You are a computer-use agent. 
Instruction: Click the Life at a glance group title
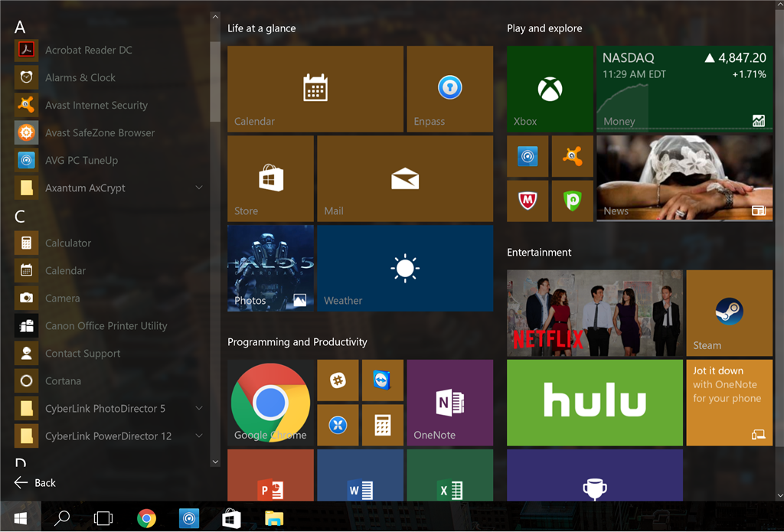coord(262,28)
